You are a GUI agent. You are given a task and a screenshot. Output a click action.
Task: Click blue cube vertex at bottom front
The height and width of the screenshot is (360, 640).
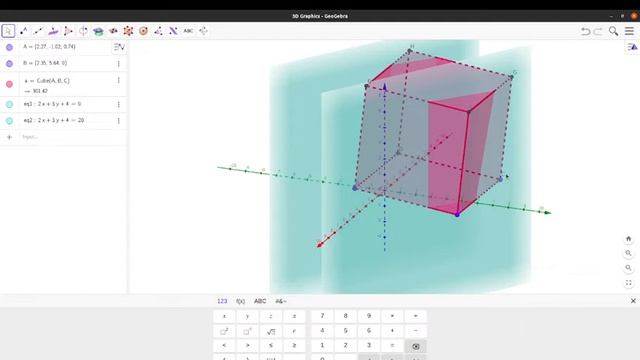[457, 215]
